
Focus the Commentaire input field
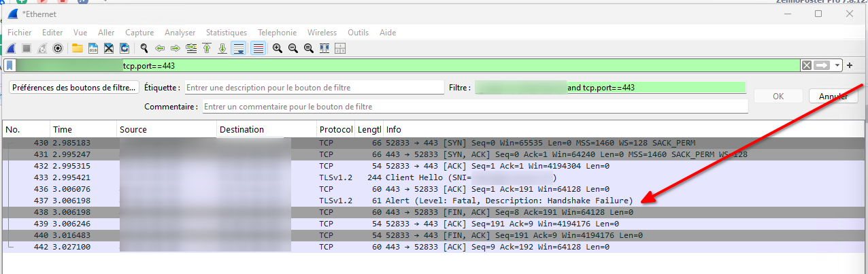[x=475, y=107]
